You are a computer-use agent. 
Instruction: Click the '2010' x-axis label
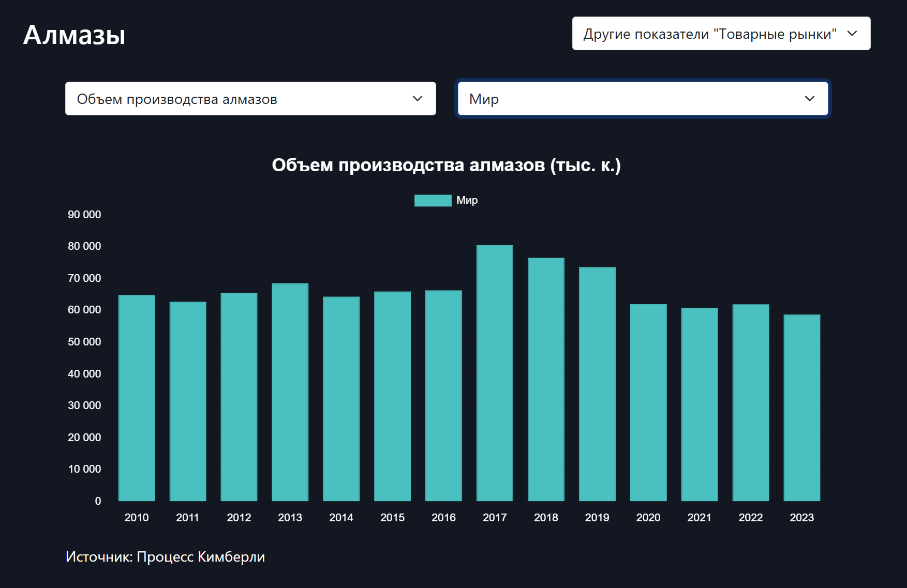click(137, 518)
